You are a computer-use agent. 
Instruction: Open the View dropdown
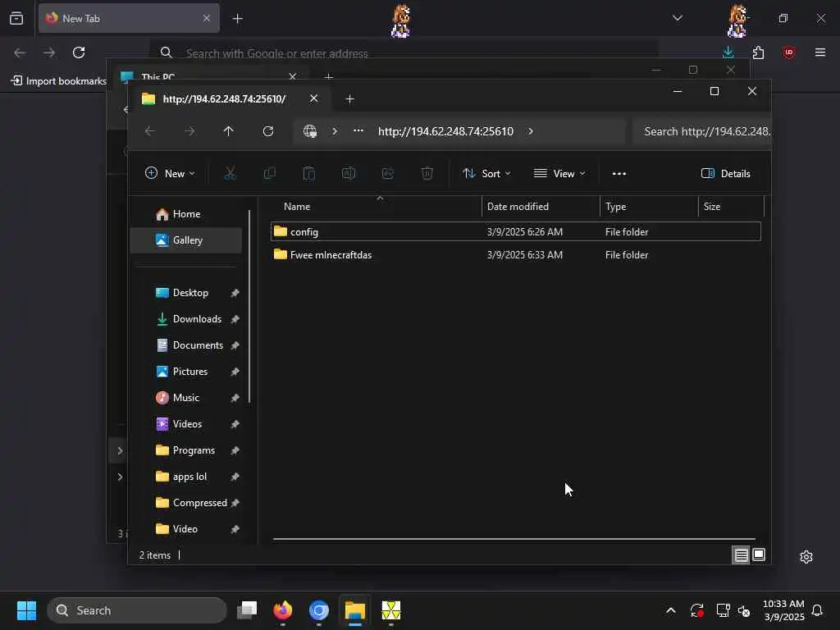[559, 174]
